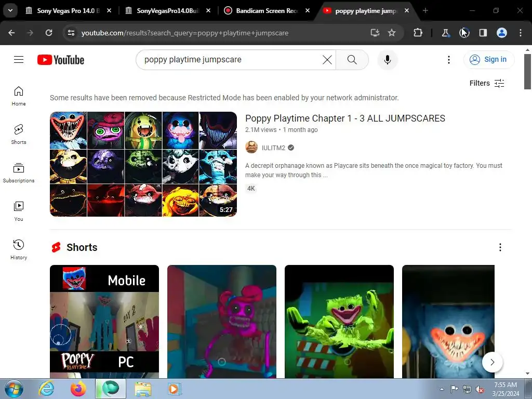532x399 pixels.
Task: Open the clock showing 7:55 AM
Action: [x=506, y=389]
